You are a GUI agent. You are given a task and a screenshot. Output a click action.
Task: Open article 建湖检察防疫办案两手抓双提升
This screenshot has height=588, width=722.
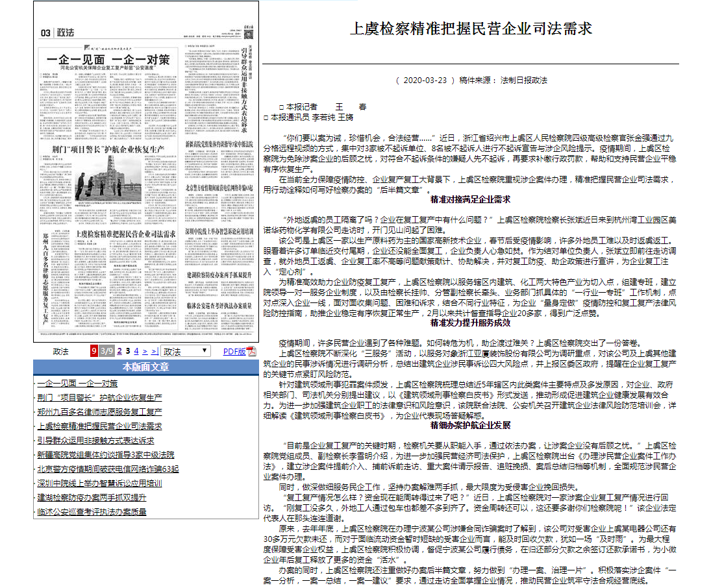point(92,497)
